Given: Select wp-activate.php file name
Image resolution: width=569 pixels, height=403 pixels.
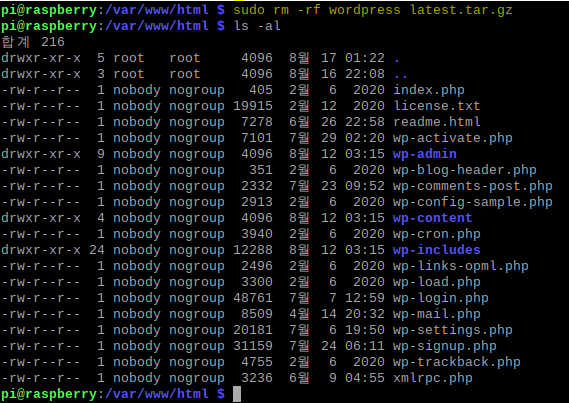Looking at the screenshot, I should click(453, 138).
